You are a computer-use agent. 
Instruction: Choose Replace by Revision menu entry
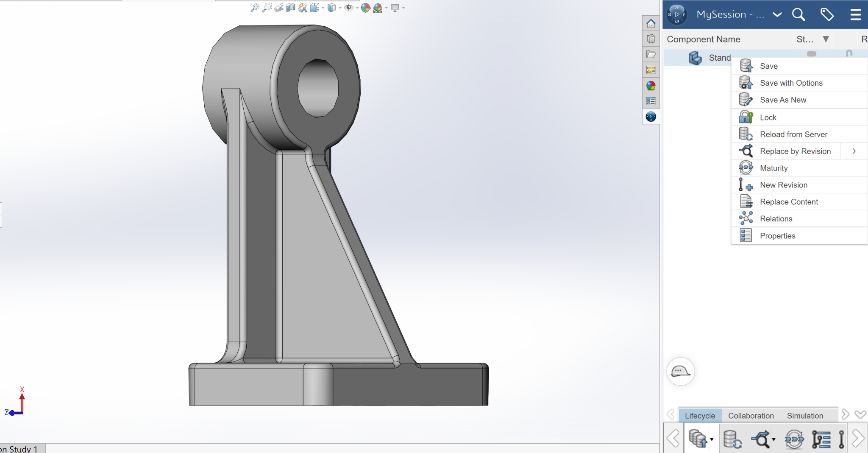click(786, 151)
